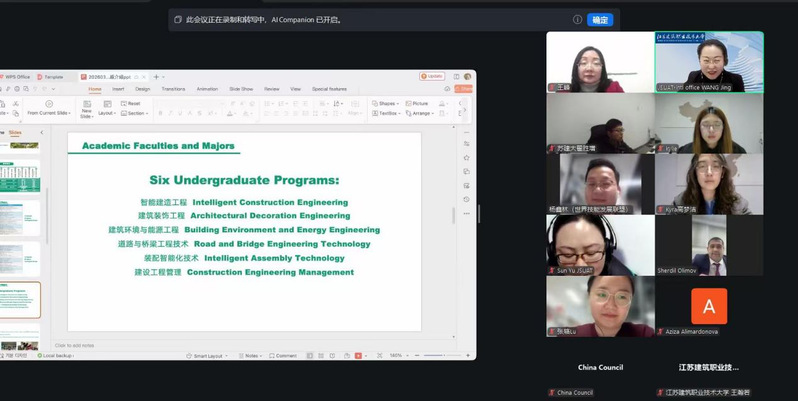Open the Insert ribbon tab

click(118, 89)
